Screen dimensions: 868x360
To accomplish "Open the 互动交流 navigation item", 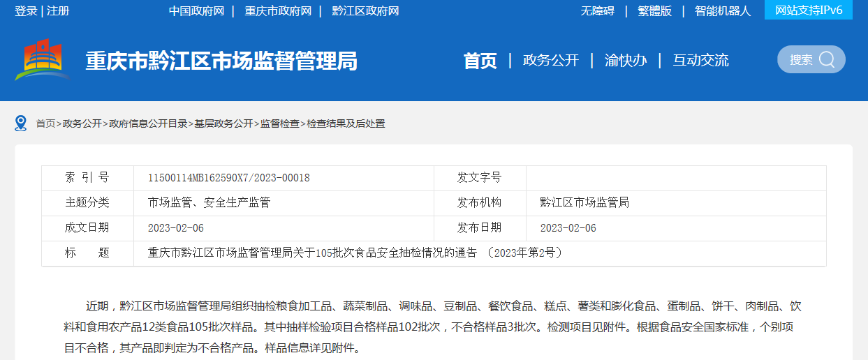I will click(700, 61).
